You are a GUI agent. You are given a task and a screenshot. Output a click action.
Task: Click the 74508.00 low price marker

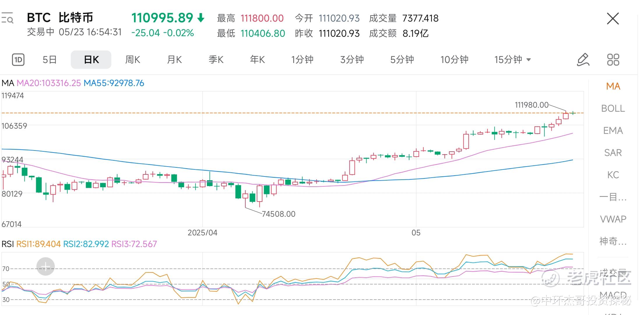278,214
